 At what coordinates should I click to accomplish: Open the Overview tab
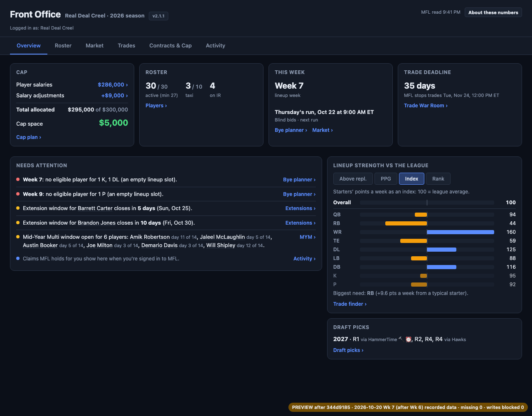29,46
